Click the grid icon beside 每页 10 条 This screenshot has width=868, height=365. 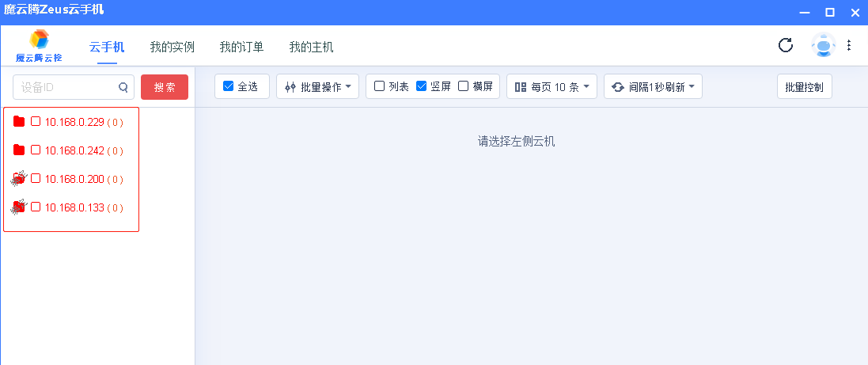pyautogui.click(x=521, y=87)
